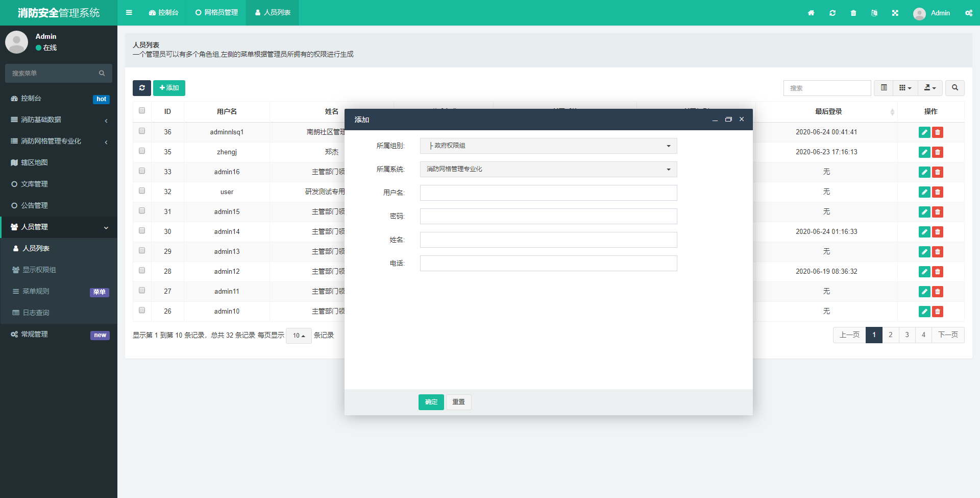This screenshot has width=980, height=498.
Task: Edit the admin16 row
Action: tap(924, 172)
